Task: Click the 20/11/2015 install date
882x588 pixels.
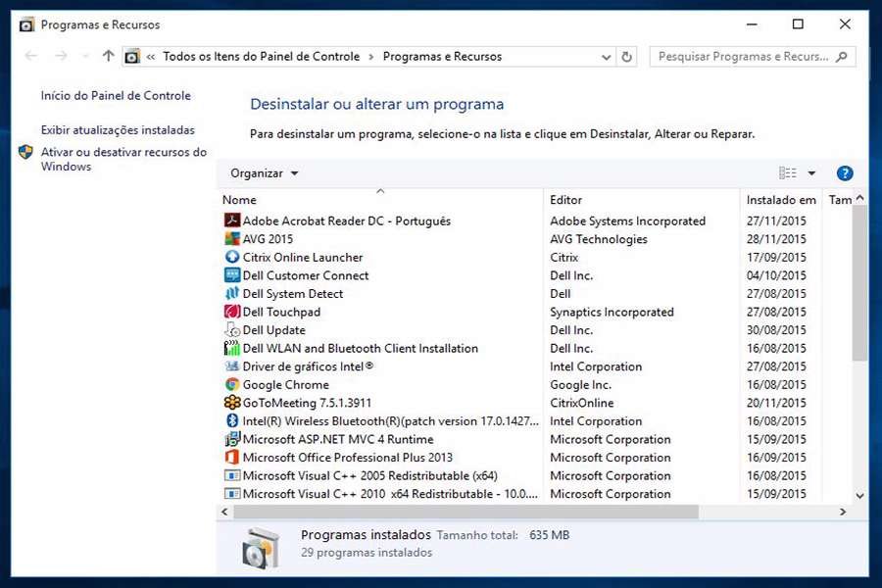Action: (x=776, y=403)
